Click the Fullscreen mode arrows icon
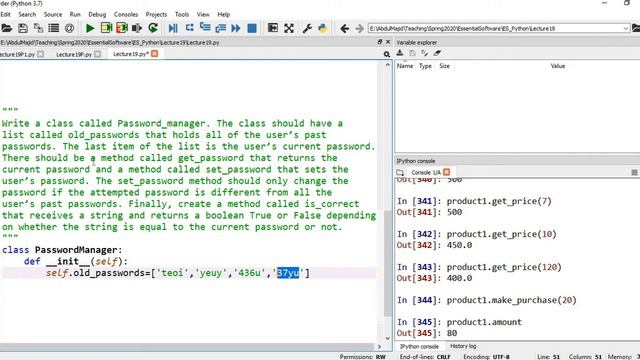The height and width of the screenshot is (360, 640). click(x=289, y=28)
